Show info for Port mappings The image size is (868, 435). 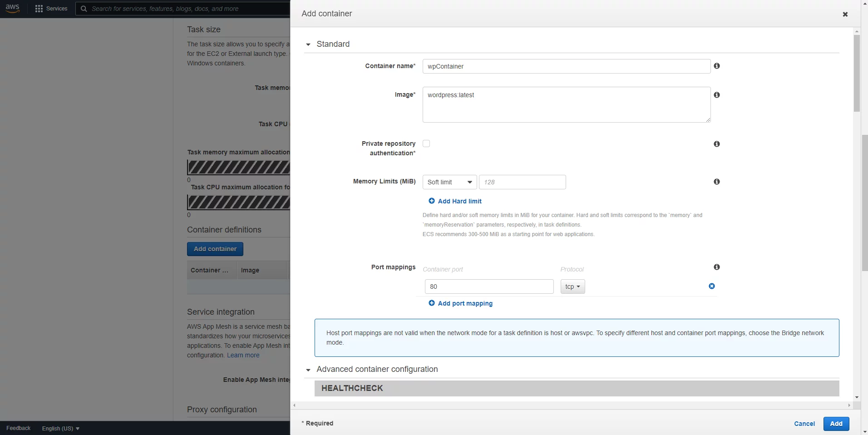[x=717, y=267]
